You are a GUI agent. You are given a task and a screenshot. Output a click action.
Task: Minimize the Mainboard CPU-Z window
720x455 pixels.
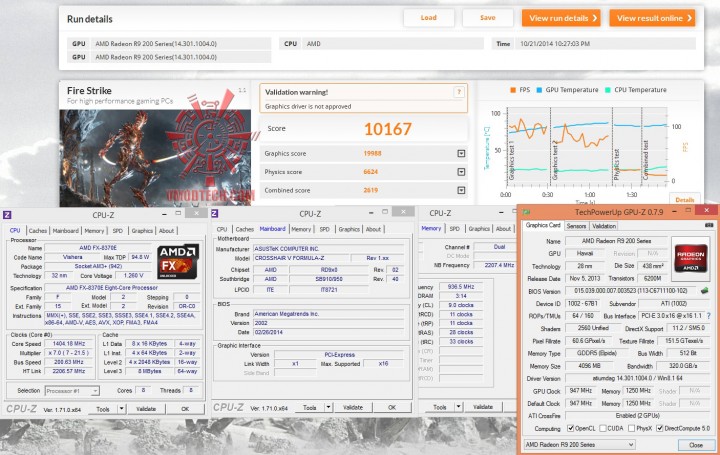tap(371, 213)
